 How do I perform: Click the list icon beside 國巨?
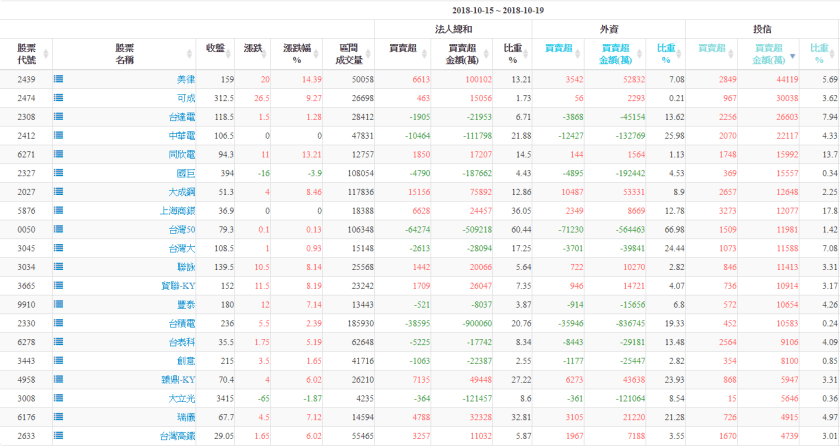tap(59, 173)
